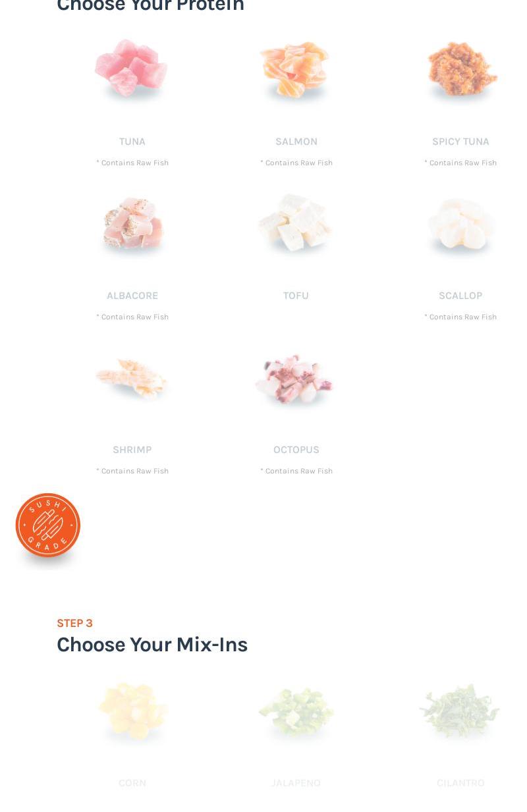Select the Albacore protein image
The width and height of the screenshot is (527, 812).
coord(132,225)
